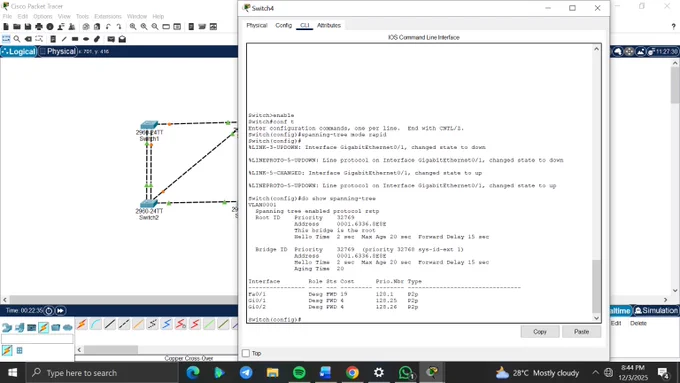Open the Edit menu
The width and height of the screenshot is (680, 383).
[x=23, y=16]
